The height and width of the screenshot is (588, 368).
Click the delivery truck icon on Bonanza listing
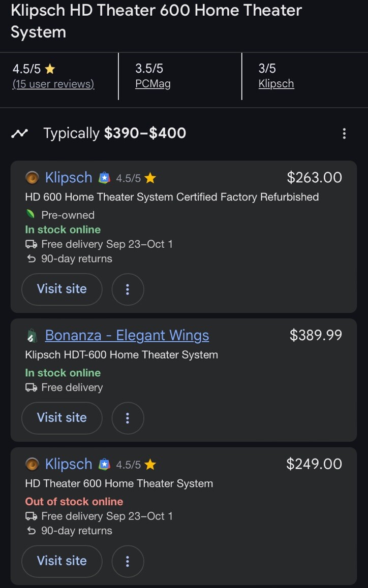(x=31, y=388)
